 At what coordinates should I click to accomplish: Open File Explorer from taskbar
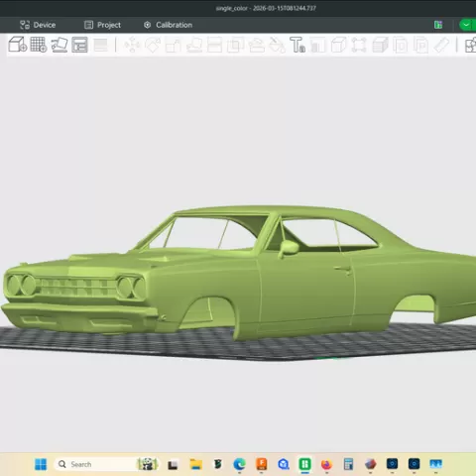pyautogui.click(x=195, y=464)
